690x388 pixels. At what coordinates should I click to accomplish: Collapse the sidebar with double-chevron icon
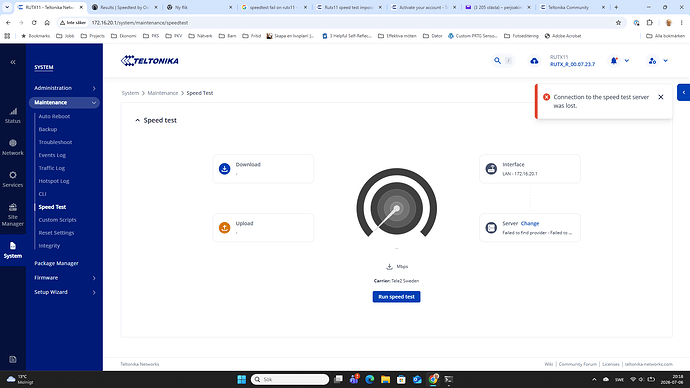pyautogui.click(x=13, y=62)
